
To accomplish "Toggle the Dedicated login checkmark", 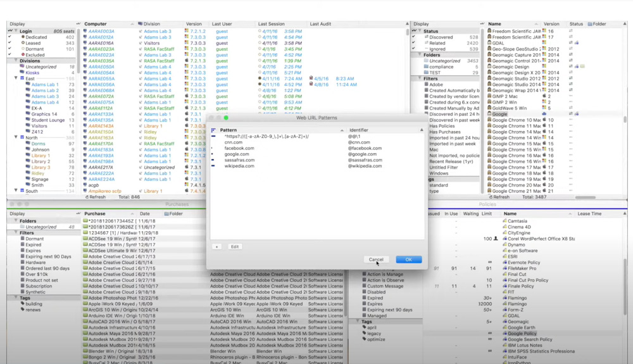I will click(x=9, y=37).
